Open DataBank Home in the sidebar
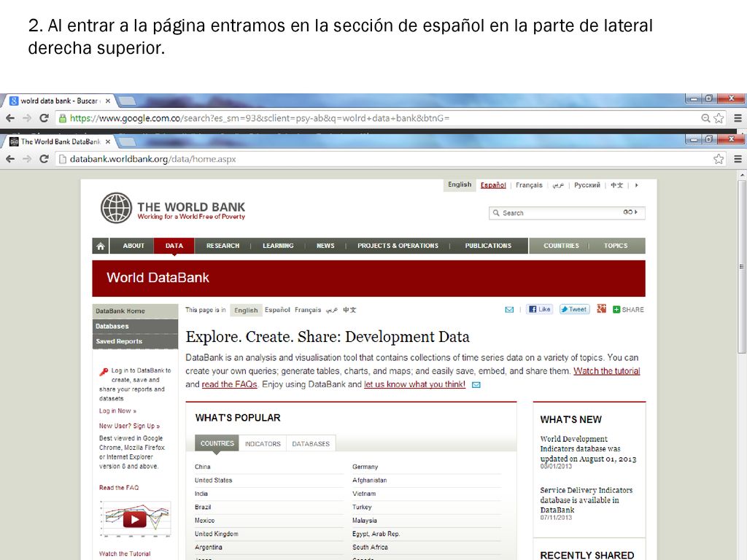Screen dimensions: 747x560 [x=135, y=311]
